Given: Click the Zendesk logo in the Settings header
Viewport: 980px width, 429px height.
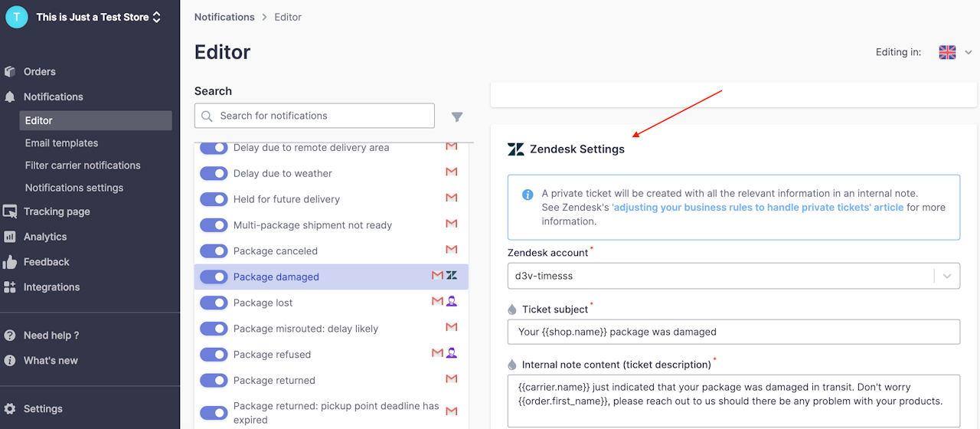Looking at the screenshot, I should tap(516, 149).
